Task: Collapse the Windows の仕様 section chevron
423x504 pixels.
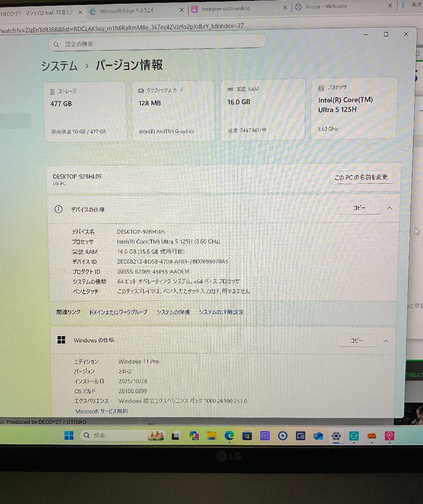Action: pyautogui.click(x=386, y=341)
